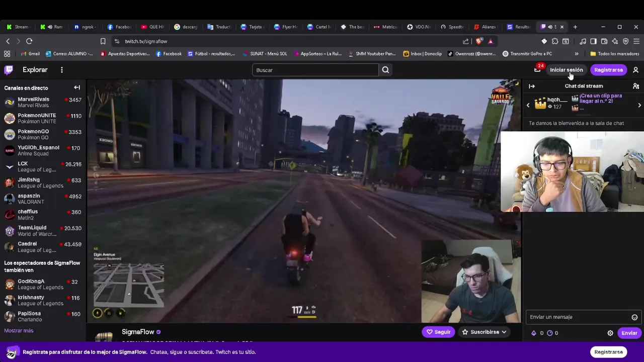Image resolution: width=644 pixels, height=362 pixels.
Task: Open the MarvelRivals live channel
Action: pos(43,103)
